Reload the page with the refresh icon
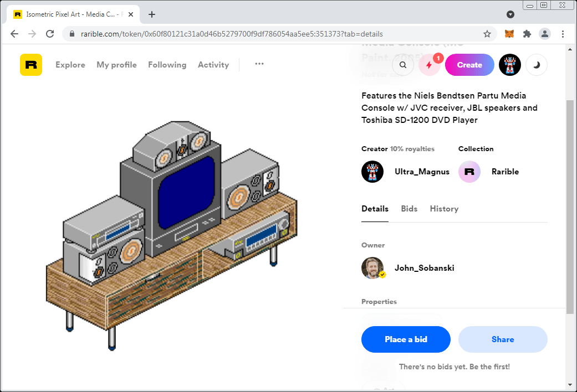Screen dimensions: 577x392 pyautogui.click(x=50, y=34)
